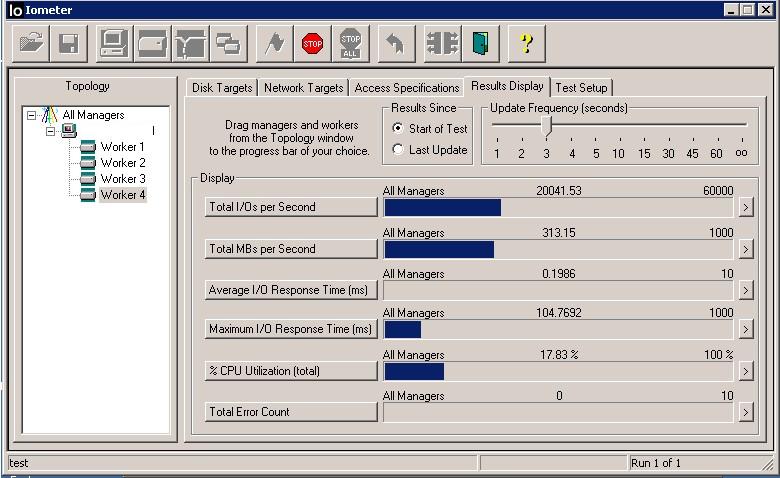Click 'Run 1 of 1' status text
Viewport: 780px width, 478px height.
click(x=655, y=463)
